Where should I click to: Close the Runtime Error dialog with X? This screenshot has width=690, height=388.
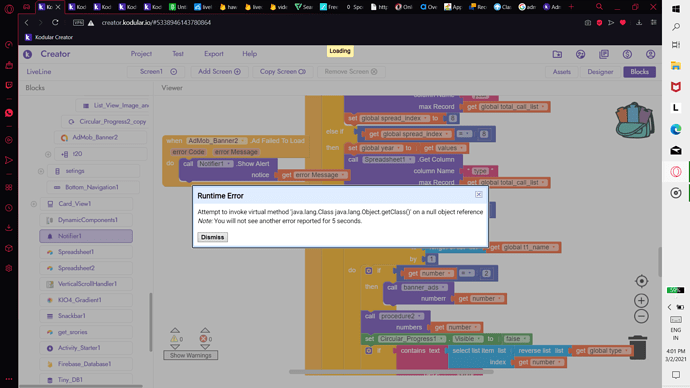coord(479,194)
